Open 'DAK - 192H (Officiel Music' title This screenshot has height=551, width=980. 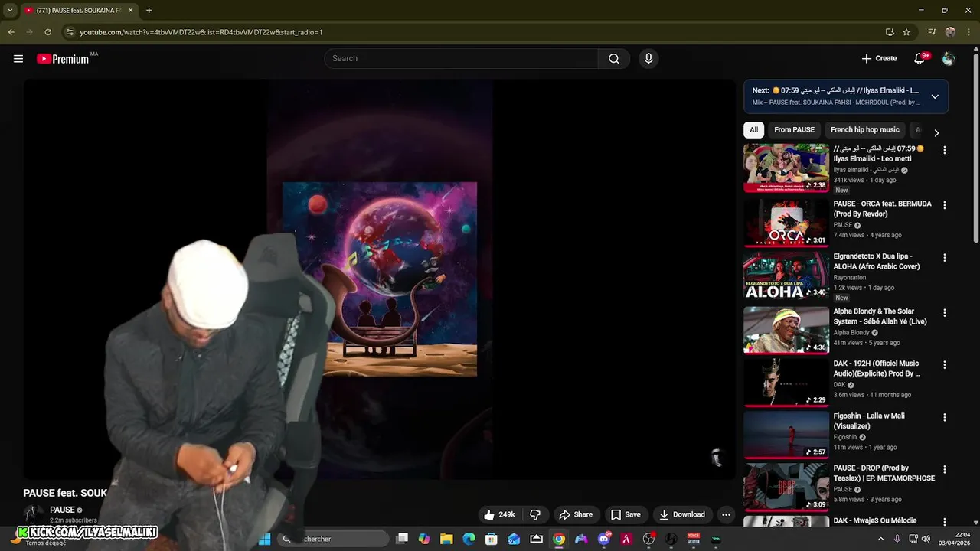[x=877, y=369]
